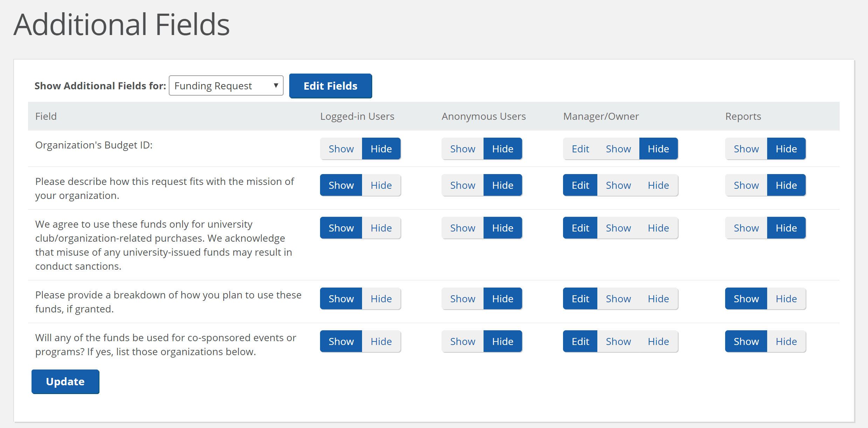Viewport: 868px width, 428px height.
Task: Hide co-sponsored events field for Logged-in Users
Action: click(x=381, y=341)
